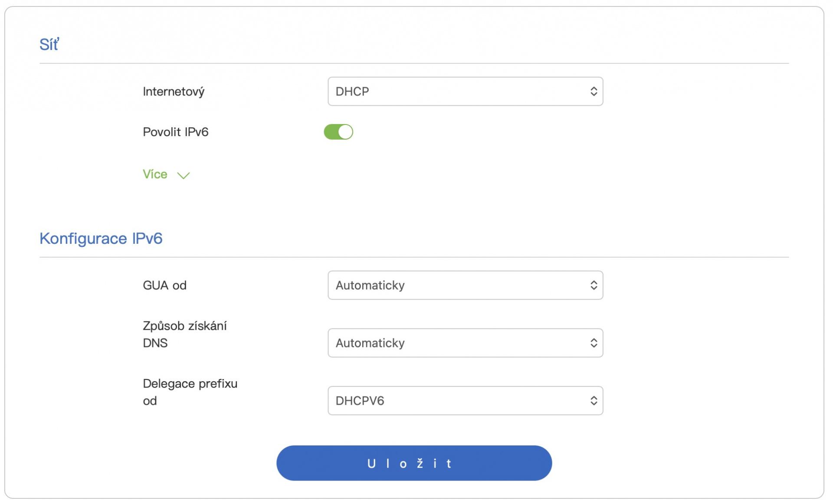
Task: Open the GUA od dropdown
Action: [456, 285]
